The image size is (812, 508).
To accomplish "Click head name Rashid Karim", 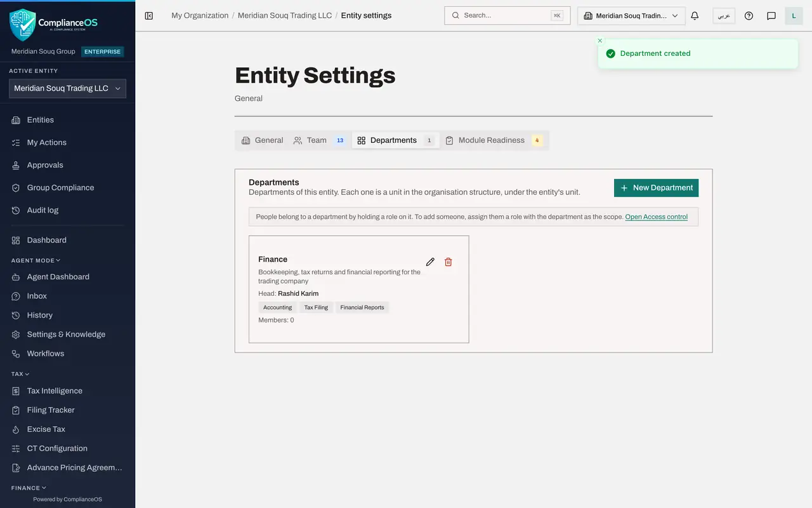I will coord(298,293).
